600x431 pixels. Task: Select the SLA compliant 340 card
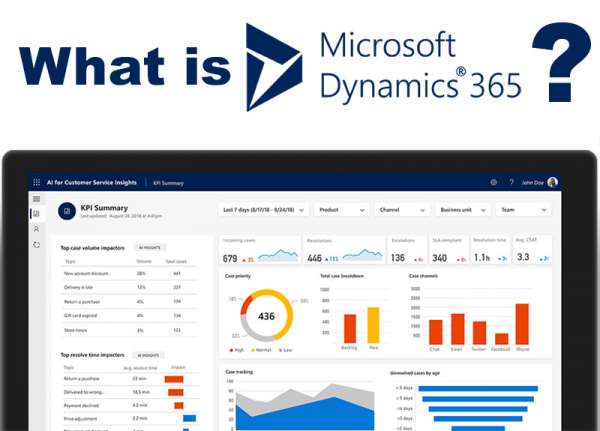pos(449,250)
